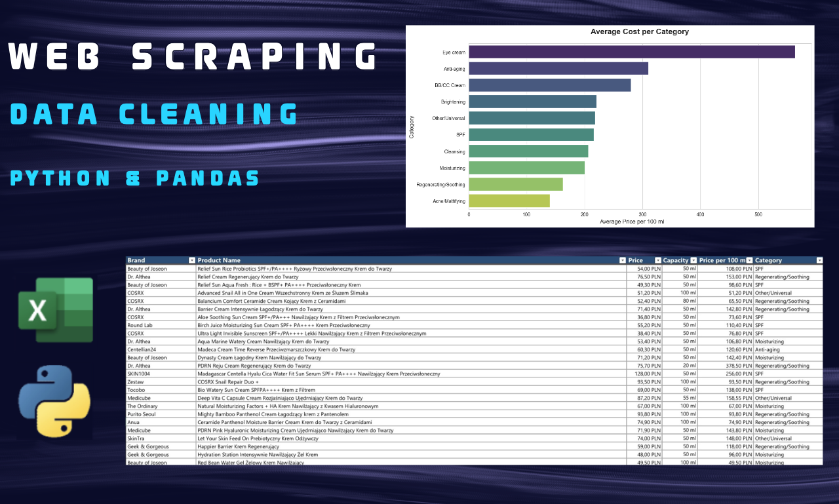The width and height of the screenshot is (839, 504).
Task: Select 'The Ordinary' brand cell
Action: (x=161, y=406)
